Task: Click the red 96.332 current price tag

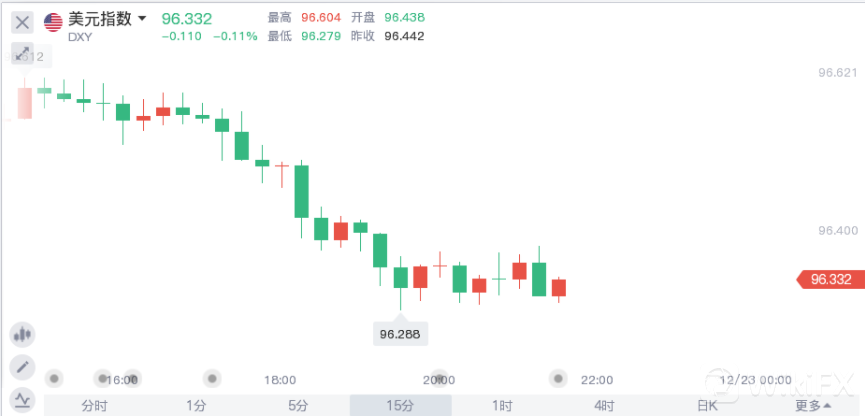Action: [x=829, y=280]
